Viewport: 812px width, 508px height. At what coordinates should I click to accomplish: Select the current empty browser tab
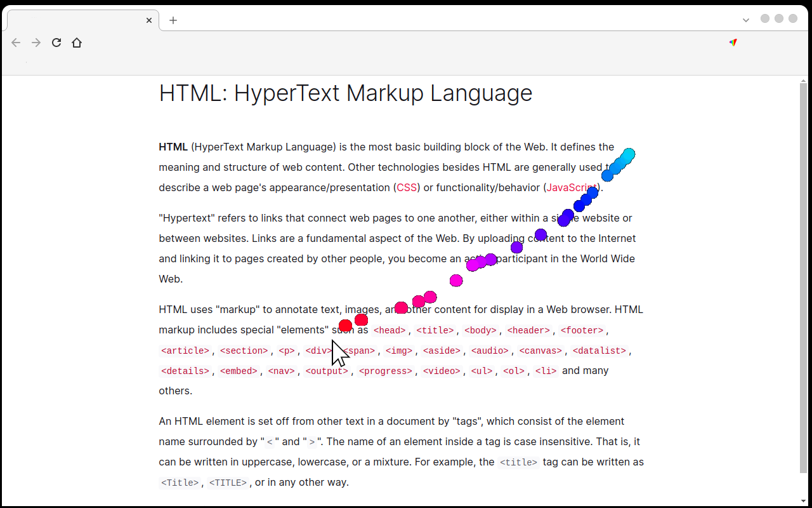(82, 20)
